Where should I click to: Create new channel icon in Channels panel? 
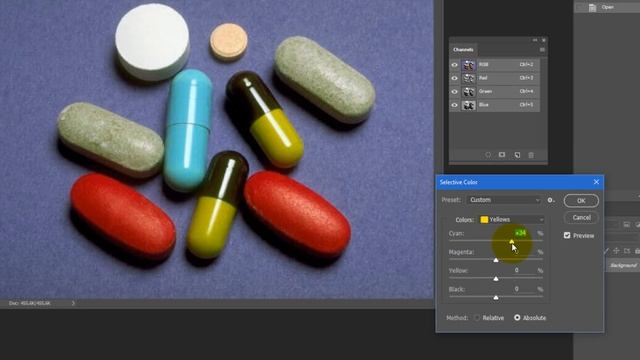pos(517,155)
